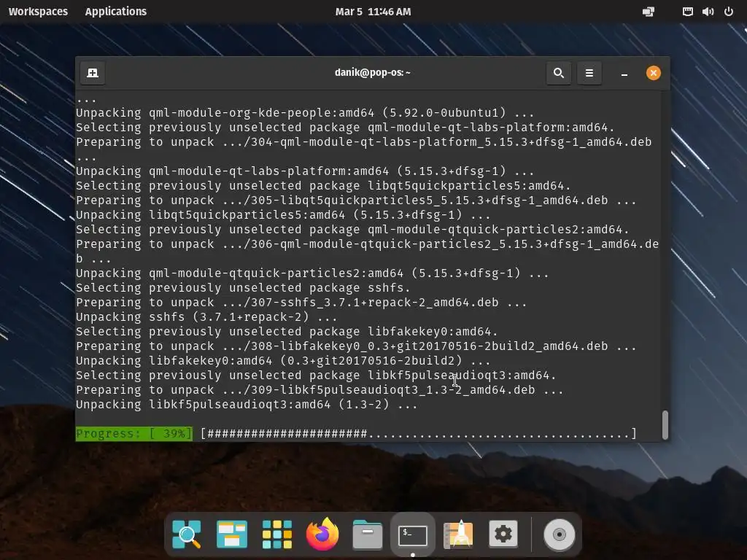The height and width of the screenshot is (560, 747).
Task: Click line 'Unpacking qml-module-qt-labs-platform:amd64 (5.15.3+dfsg-1)'
Action: pyautogui.click(x=290, y=171)
